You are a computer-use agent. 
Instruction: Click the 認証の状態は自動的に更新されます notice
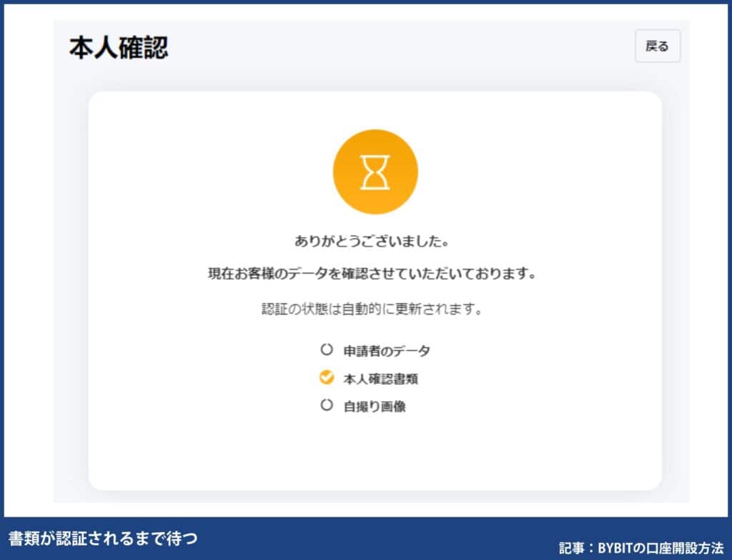[372, 310]
